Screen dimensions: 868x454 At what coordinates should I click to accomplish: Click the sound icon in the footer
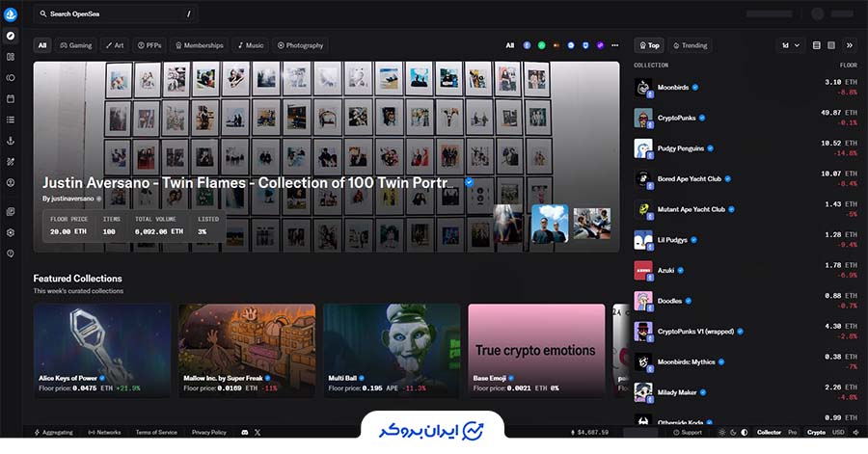856,433
